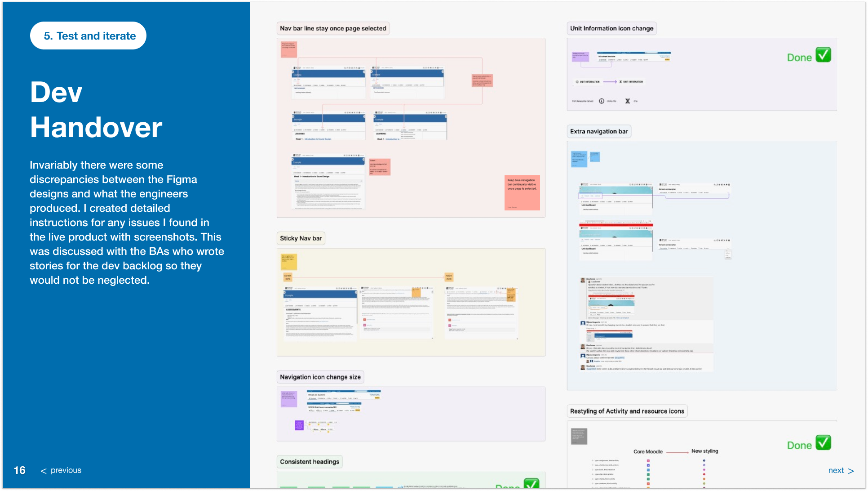Viewport: 868px width, 491px height.
Task: Click yellow sticky note in Sticky Nav bar panel
Action: click(x=289, y=262)
